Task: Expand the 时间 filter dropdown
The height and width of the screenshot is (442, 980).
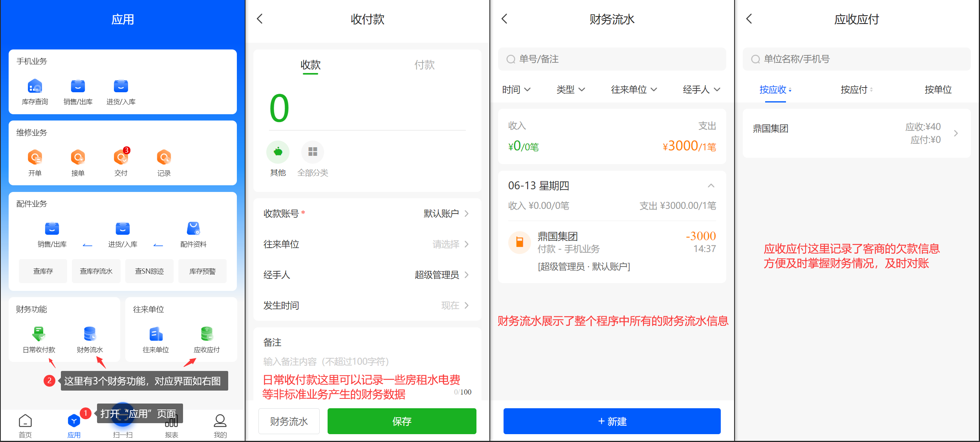Action: pos(516,90)
